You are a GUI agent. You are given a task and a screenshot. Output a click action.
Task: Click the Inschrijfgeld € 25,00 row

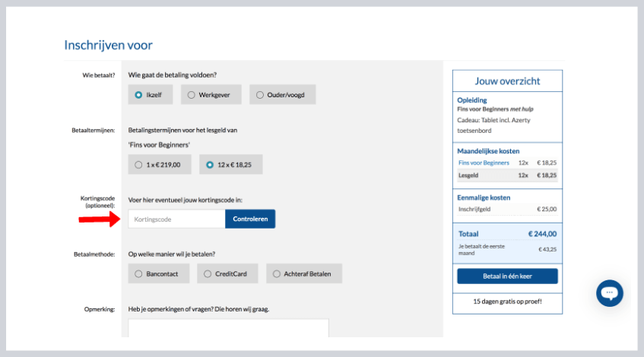point(507,209)
